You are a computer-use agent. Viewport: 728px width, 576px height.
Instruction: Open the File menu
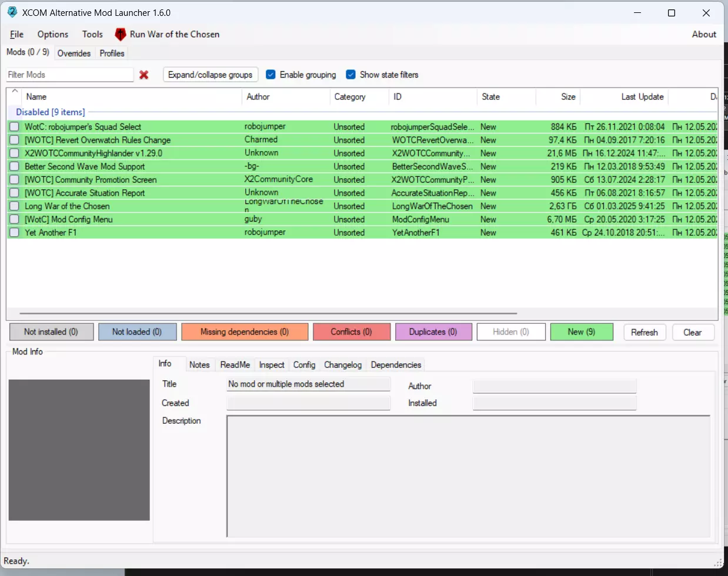17,35
